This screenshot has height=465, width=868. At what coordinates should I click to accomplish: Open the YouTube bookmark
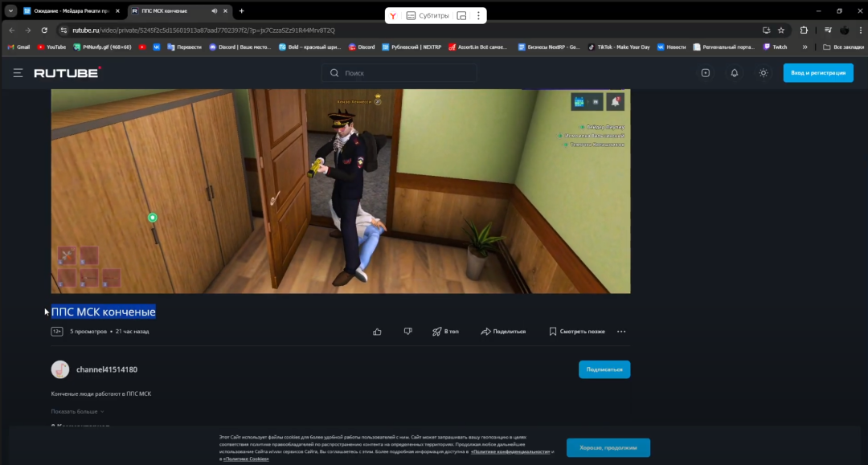tap(51, 47)
